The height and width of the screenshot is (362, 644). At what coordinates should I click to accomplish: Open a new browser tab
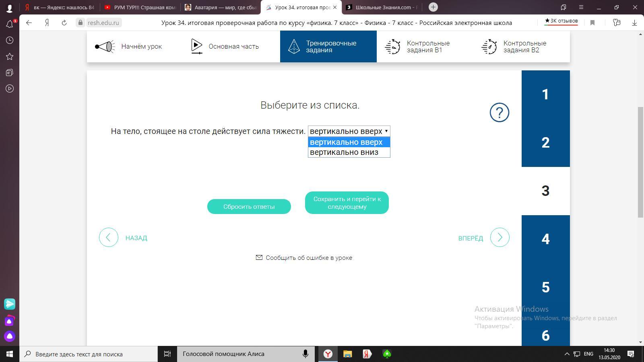click(433, 7)
